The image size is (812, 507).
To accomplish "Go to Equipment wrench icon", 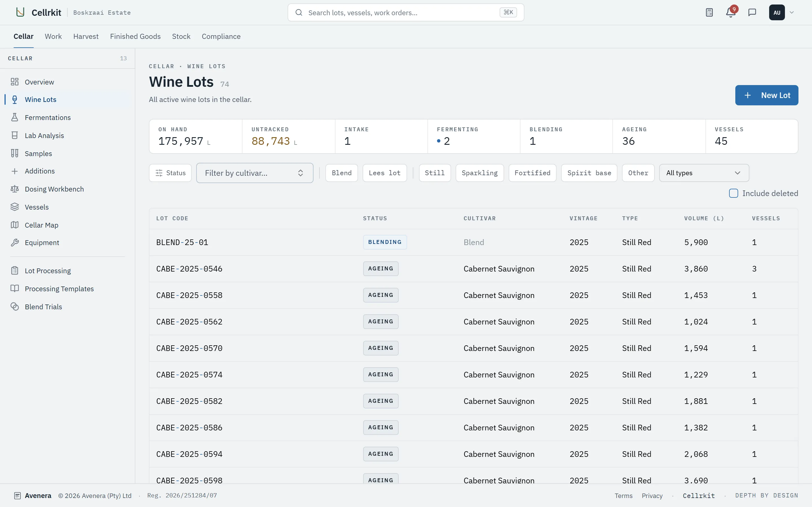I will pos(14,243).
